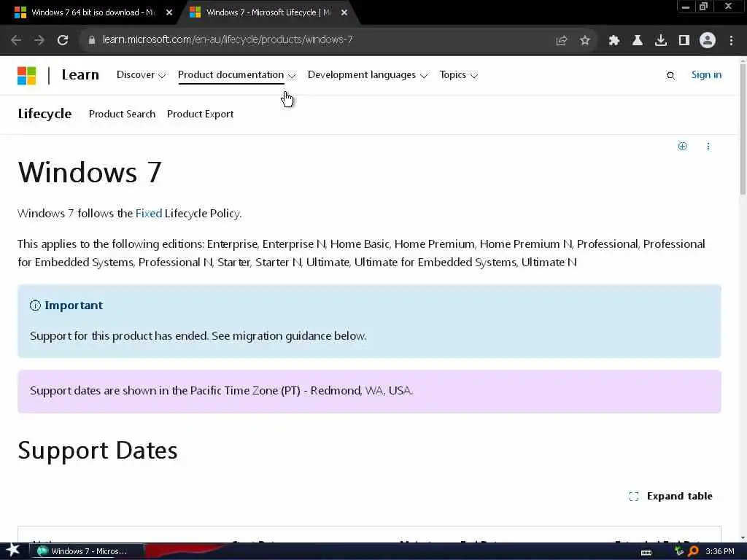The width and height of the screenshot is (747, 560).
Task: Expand the Topics dropdown menu
Action: (x=459, y=75)
